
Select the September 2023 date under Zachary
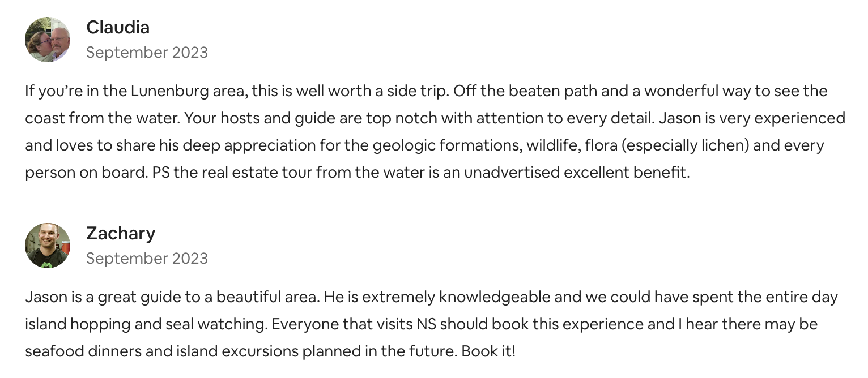pos(147,258)
